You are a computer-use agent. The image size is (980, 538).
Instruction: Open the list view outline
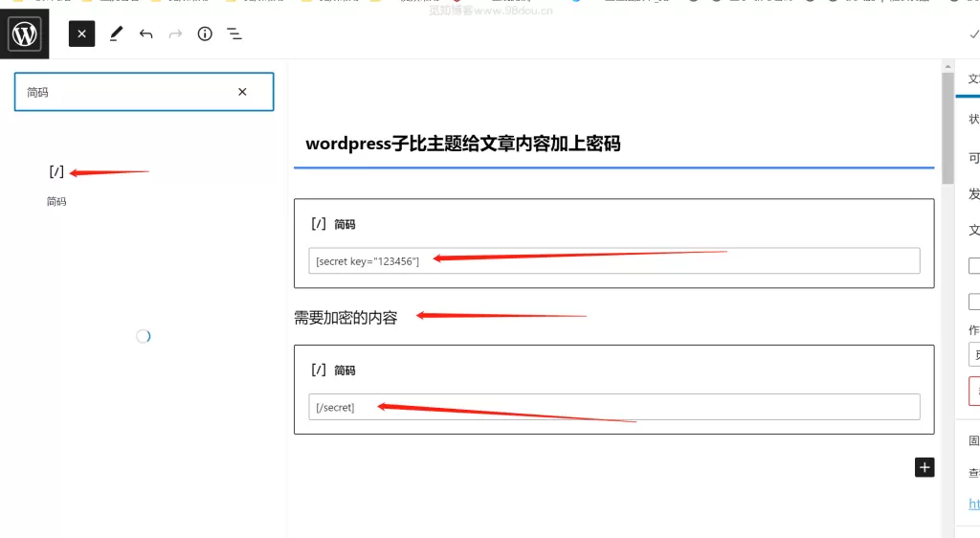click(x=234, y=34)
